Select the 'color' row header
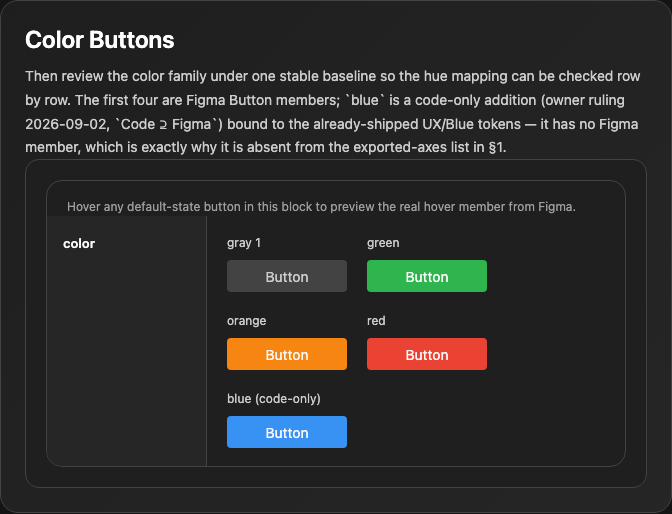 (79, 243)
